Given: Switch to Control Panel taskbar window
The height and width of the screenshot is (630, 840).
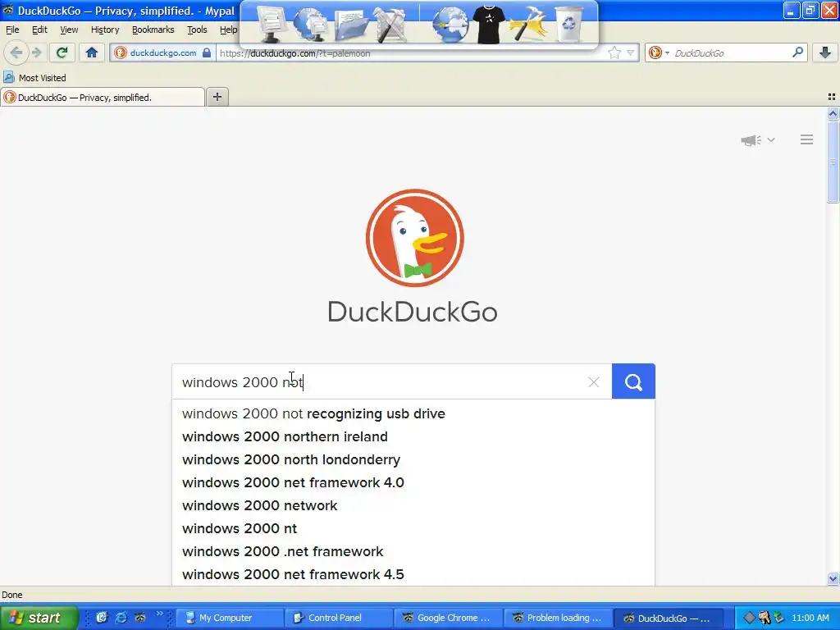Looking at the screenshot, I should click(x=339, y=618).
